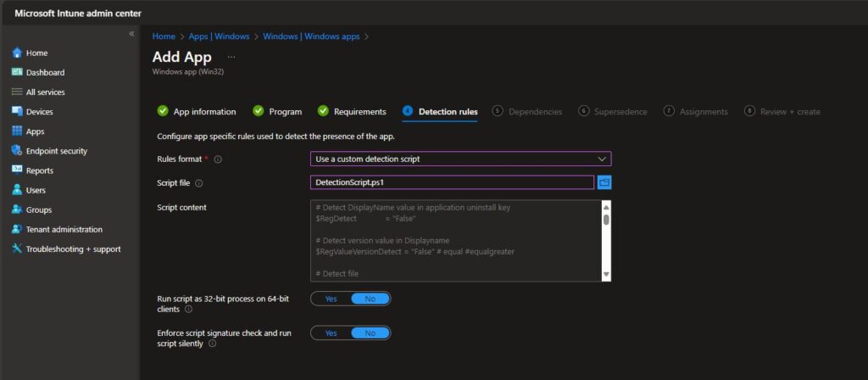
Task: Click green checkmark for App information step
Action: click(x=163, y=111)
